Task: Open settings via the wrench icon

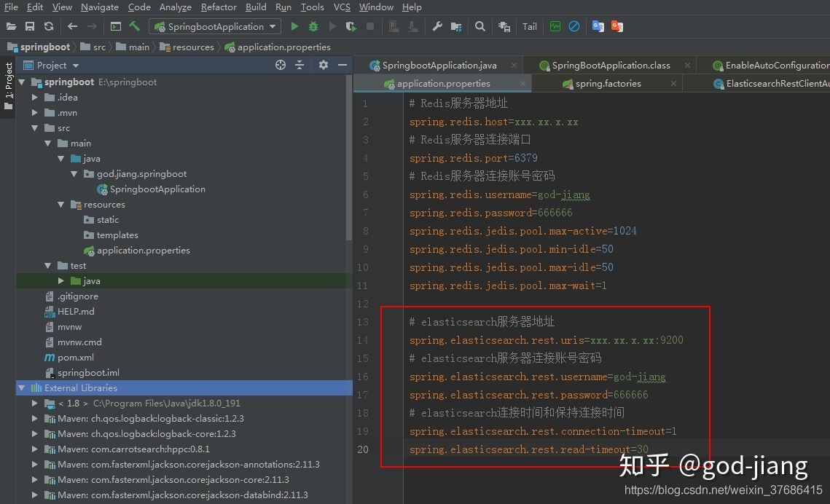Action: click(x=436, y=26)
